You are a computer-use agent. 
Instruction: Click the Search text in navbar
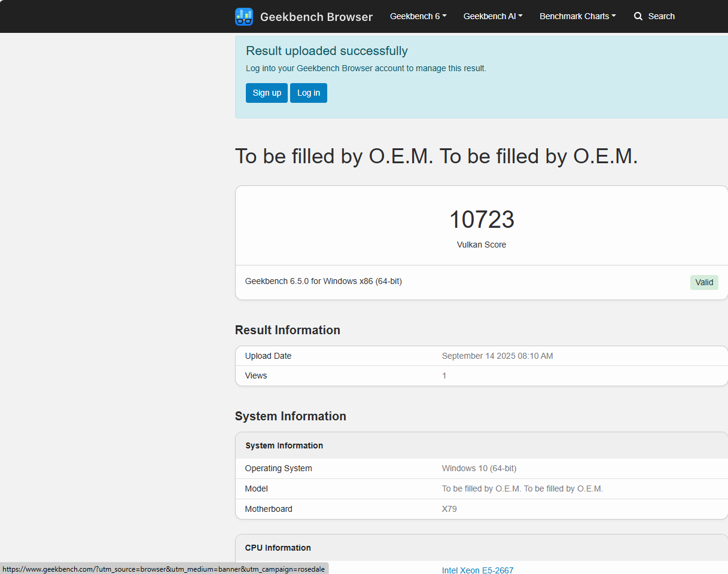point(662,16)
